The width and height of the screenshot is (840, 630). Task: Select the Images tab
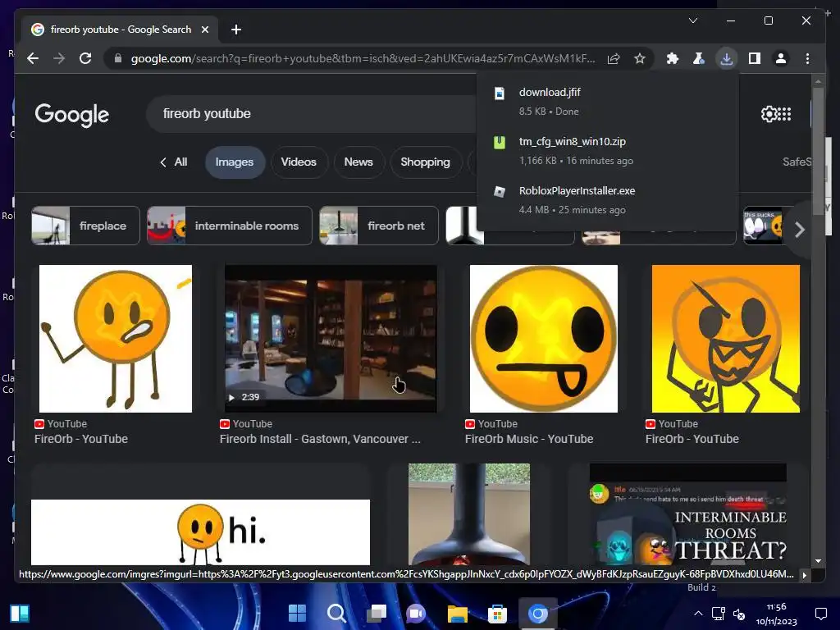pos(235,162)
